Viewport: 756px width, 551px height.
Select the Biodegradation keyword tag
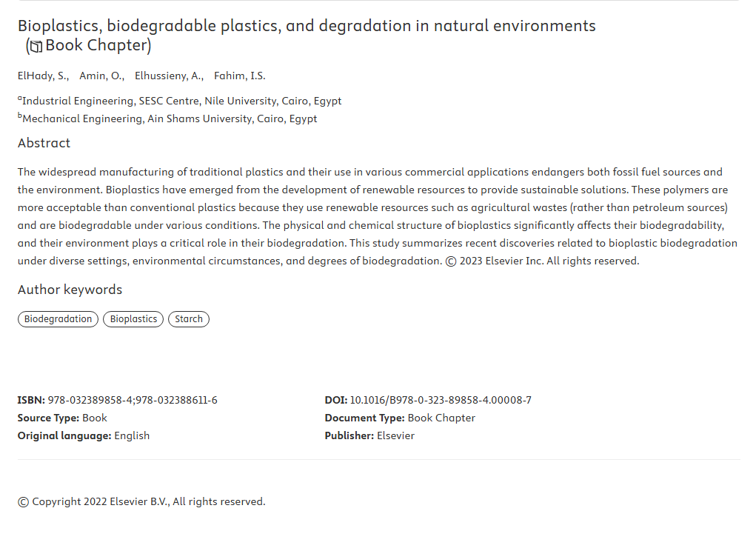click(58, 319)
